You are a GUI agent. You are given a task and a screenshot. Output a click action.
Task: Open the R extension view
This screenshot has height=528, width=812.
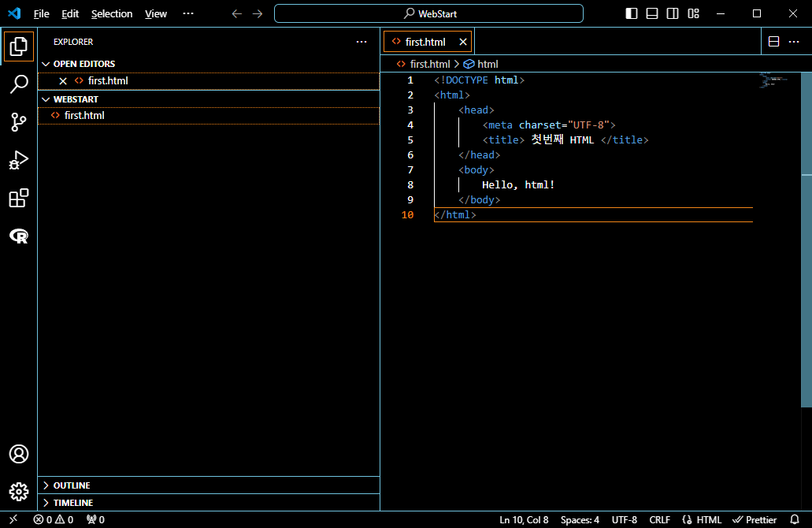pyautogui.click(x=19, y=236)
